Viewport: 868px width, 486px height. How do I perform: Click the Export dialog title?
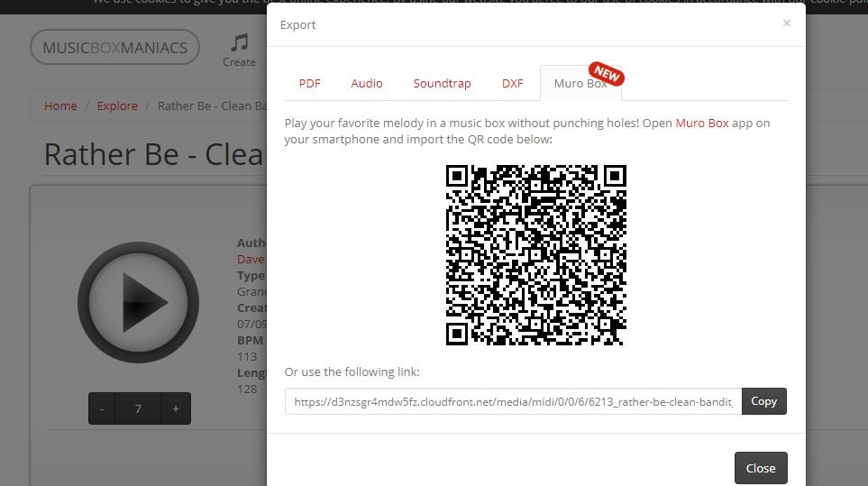pyautogui.click(x=297, y=25)
